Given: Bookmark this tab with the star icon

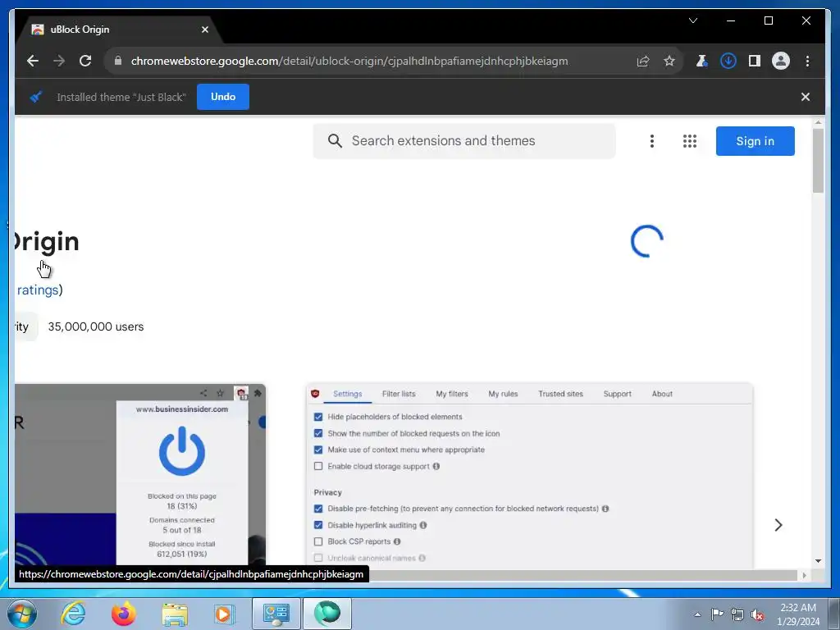Looking at the screenshot, I should pyautogui.click(x=669, y=61).
